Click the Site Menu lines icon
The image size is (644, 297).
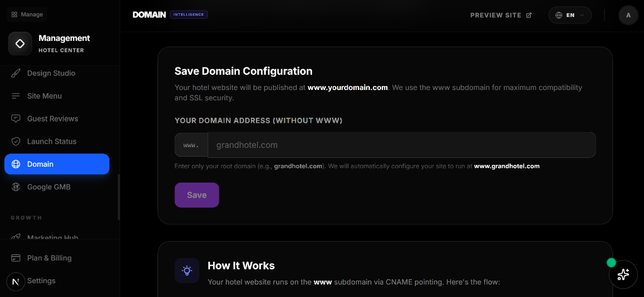16,96
